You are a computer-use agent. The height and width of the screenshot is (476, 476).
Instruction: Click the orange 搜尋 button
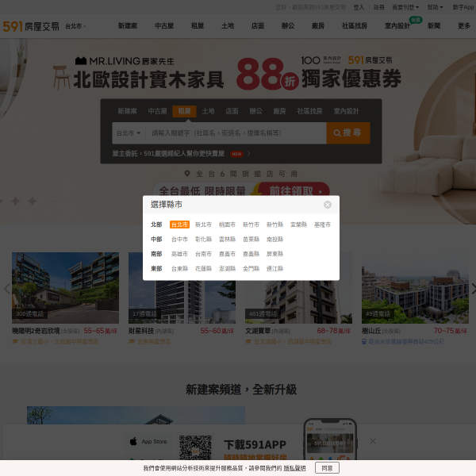[x=348, y=133]
